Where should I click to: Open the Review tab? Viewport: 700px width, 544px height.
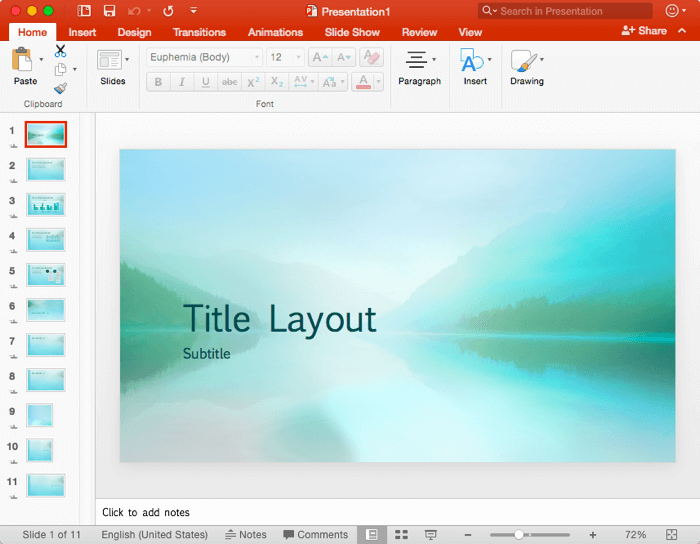(x=419, y=32)
